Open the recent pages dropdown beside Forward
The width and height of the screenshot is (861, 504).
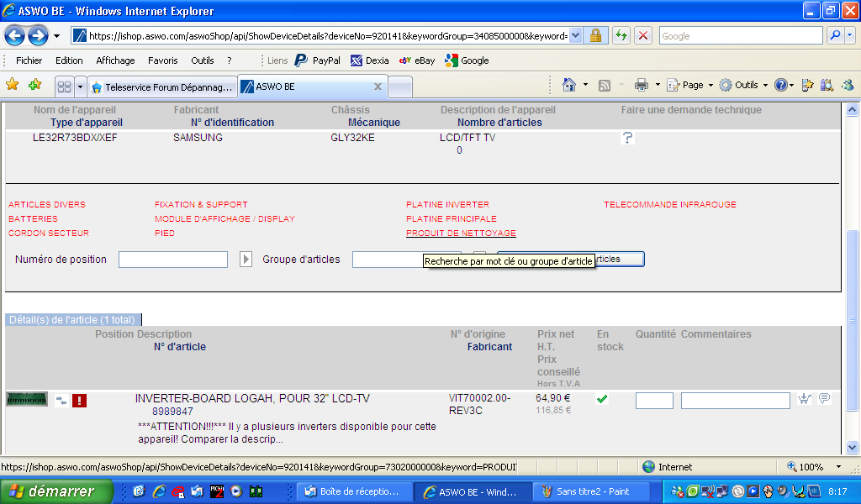(56, 36)
